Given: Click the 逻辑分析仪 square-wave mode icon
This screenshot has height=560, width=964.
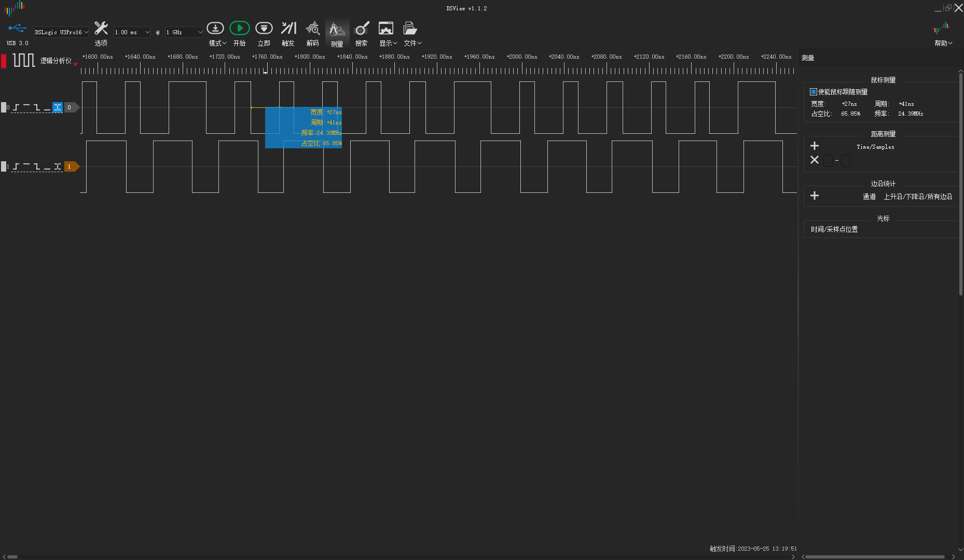Looking at the screenshot, I should [x=24, y=60].
